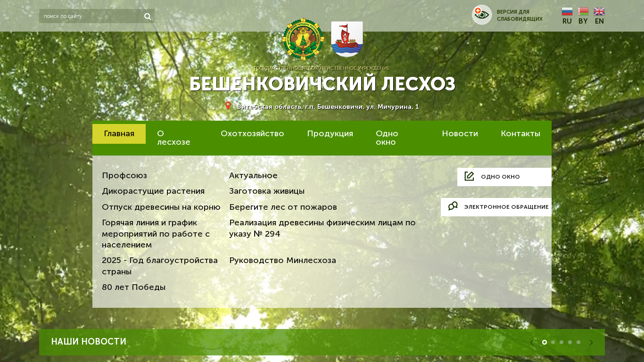Choose the English UK flag icon
The width and height of the screenshot is (644, 362).
point(599,12)
